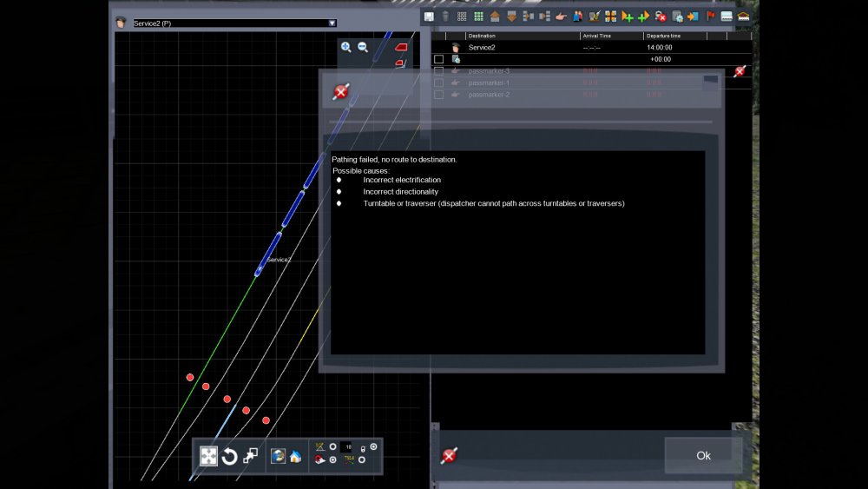
Task: Click the green grid toolbar icon
Action: click(x=478, y=17)
